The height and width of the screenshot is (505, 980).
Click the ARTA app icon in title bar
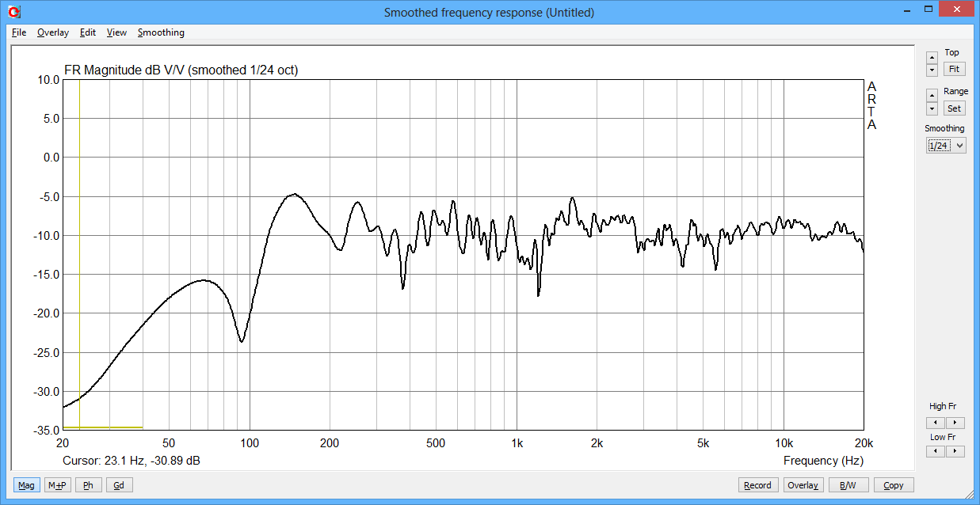(x=13, y=12)
